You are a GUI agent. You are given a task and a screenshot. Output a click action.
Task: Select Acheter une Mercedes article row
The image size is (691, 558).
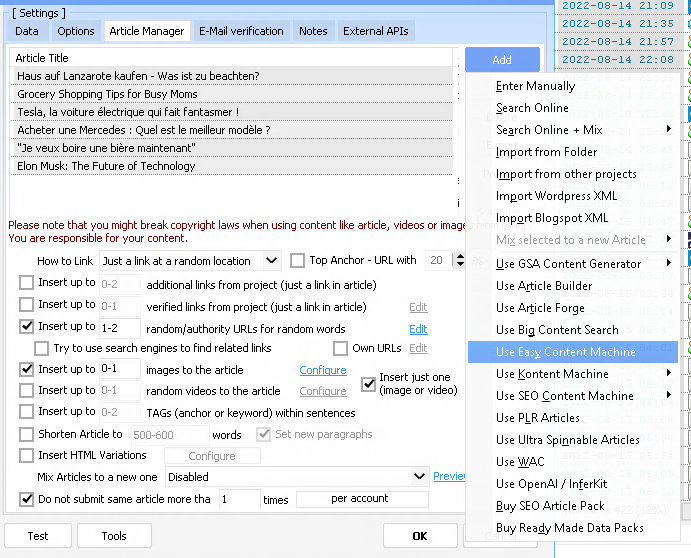232,130
